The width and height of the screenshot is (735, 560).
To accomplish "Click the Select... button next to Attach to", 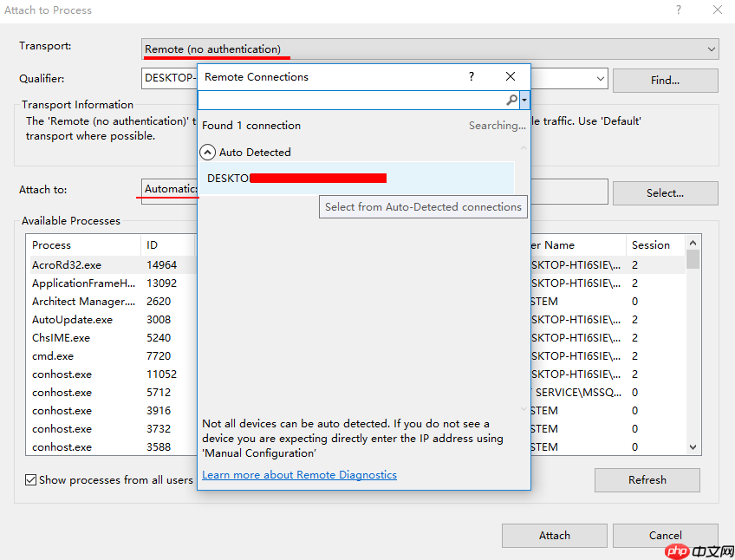I will (664, 192).
